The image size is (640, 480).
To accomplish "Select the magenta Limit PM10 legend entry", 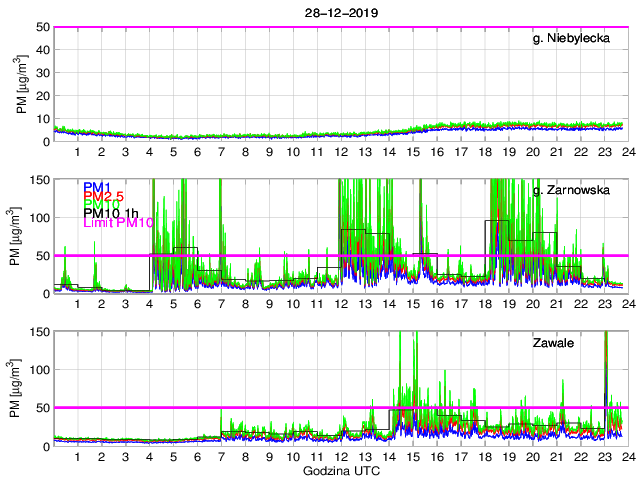I will click(x=118, y=222).
